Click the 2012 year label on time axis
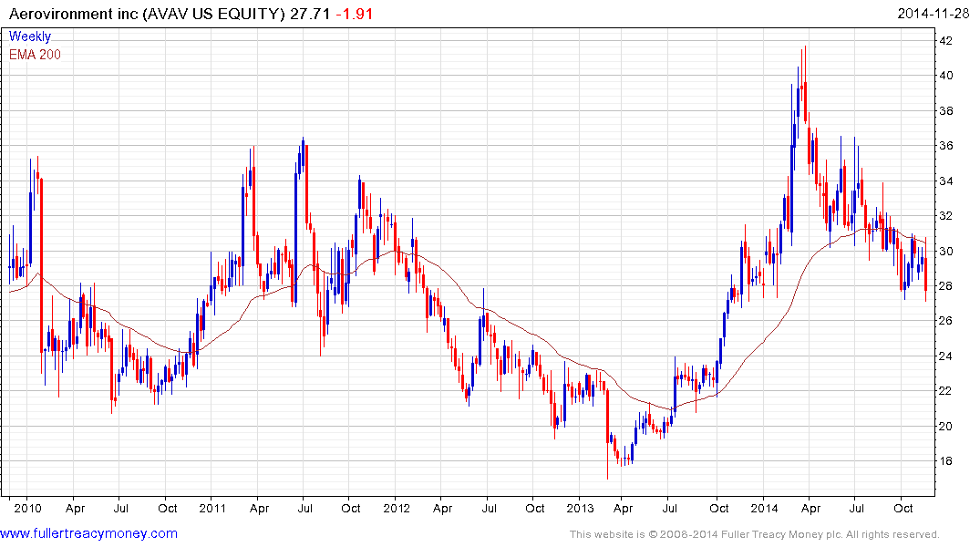 [x=397, y=508]
